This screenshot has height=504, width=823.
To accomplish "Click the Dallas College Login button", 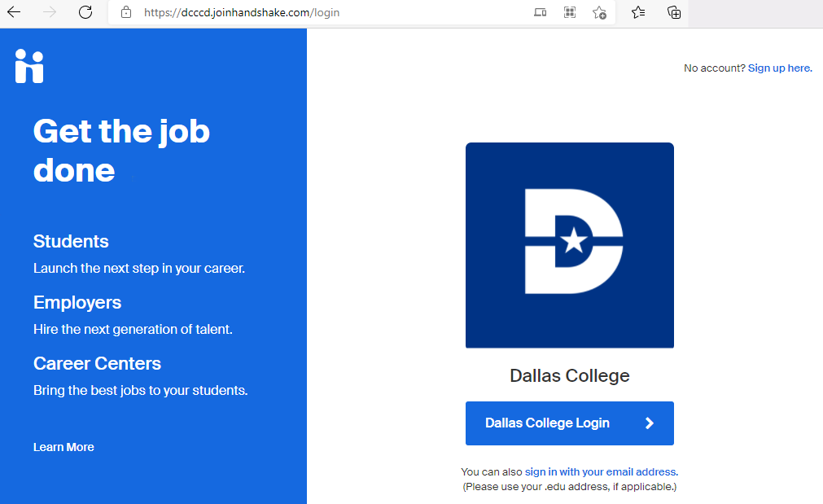I will [570, 423].
